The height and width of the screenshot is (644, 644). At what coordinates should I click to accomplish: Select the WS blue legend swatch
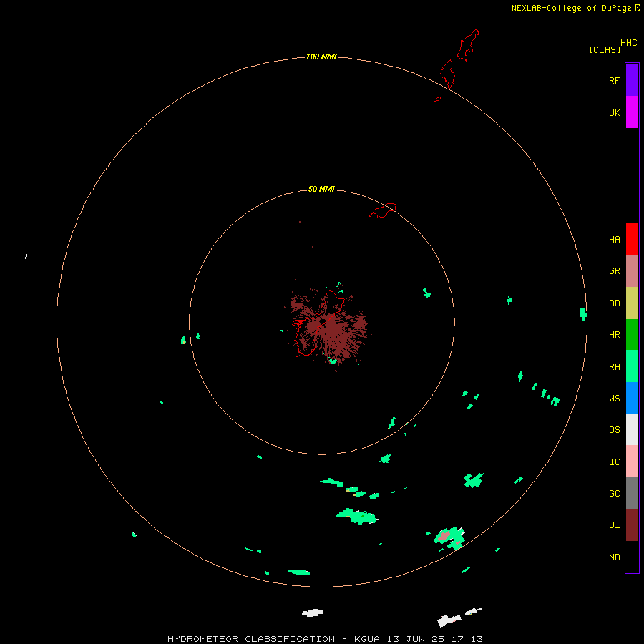(632, 398)
